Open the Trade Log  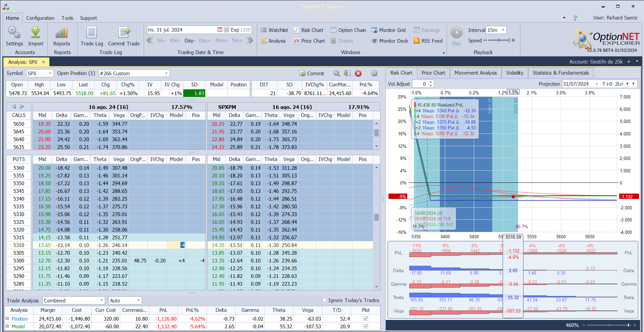coord(92,36)
